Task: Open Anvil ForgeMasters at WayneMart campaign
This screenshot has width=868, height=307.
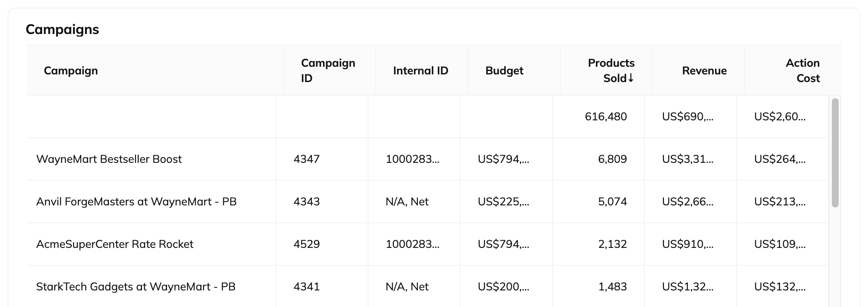Action: [136, 202]
